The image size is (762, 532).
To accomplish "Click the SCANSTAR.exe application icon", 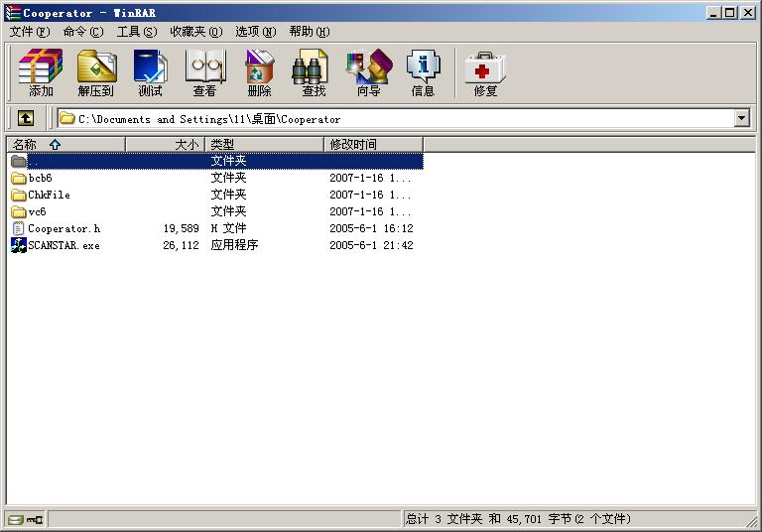I will 19,245.
